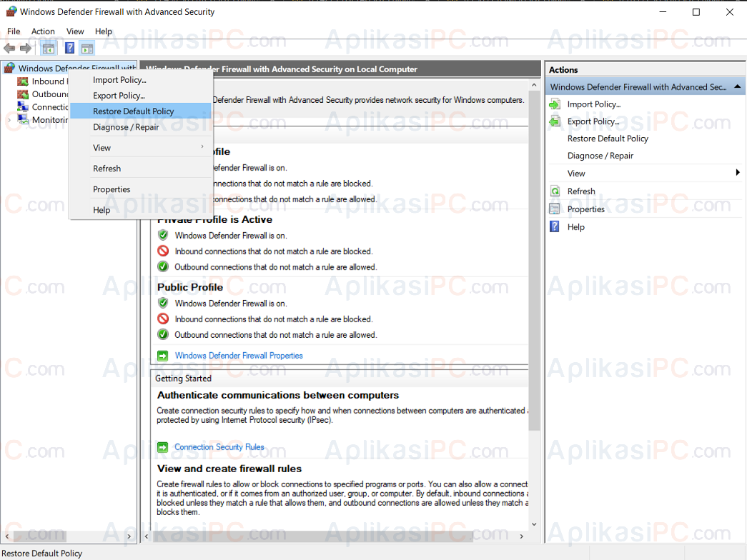Viewport: 747px width, 560px height.
Task: Maximize the firewall window
Action: pos(696,12)
